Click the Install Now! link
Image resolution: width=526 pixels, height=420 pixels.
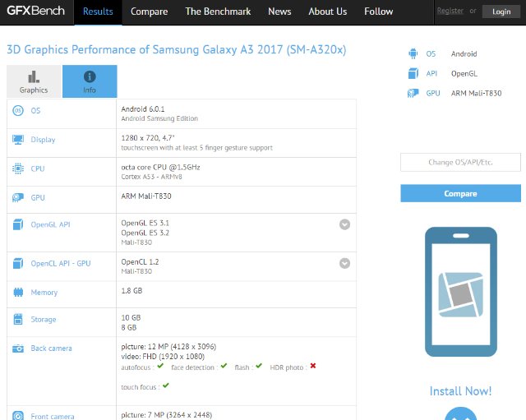click(460, 391)
